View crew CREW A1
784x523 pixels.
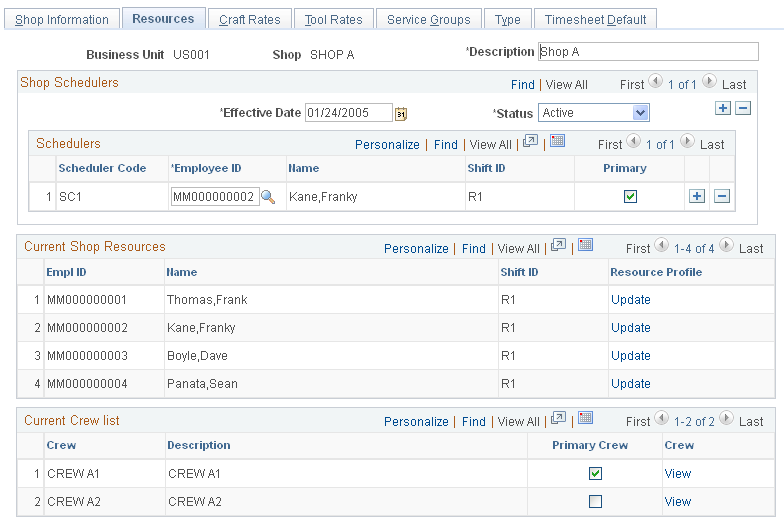point(678,474)
